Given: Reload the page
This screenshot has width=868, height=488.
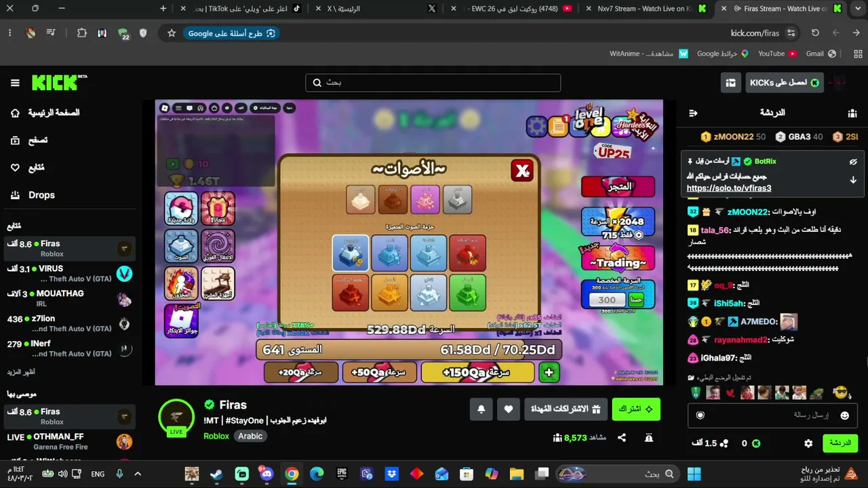Looking at the screenshot, I should [815, 33].
